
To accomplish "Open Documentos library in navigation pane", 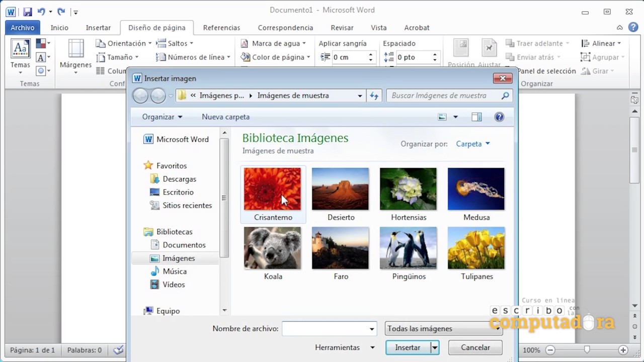I will click(x=178, y=245).
